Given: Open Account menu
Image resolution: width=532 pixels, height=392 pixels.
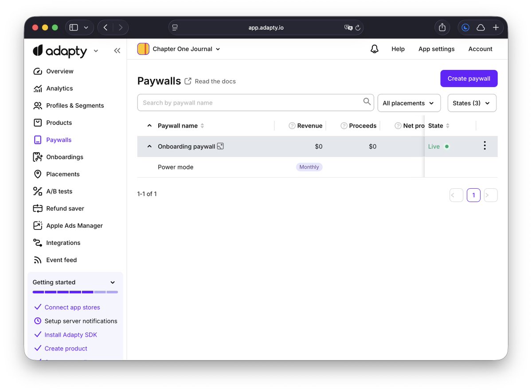Looking at the screenshot, I should click(x=481, y=49).
